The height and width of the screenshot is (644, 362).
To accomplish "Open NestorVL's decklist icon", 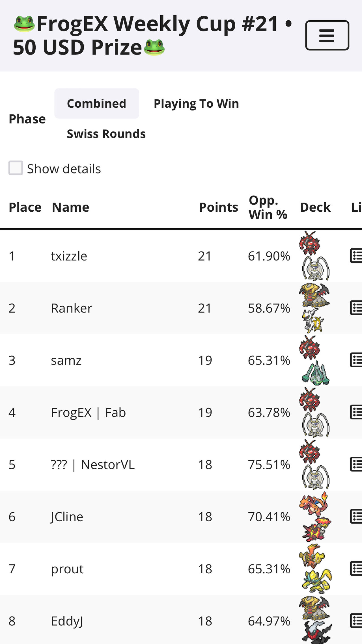I will click(356, 464).
